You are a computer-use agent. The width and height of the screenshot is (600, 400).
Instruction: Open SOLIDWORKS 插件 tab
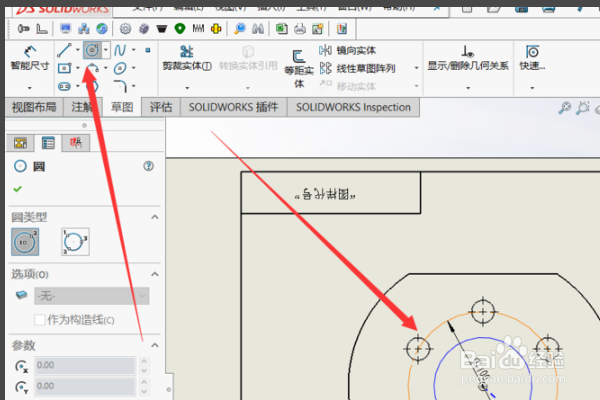(233, 107)
